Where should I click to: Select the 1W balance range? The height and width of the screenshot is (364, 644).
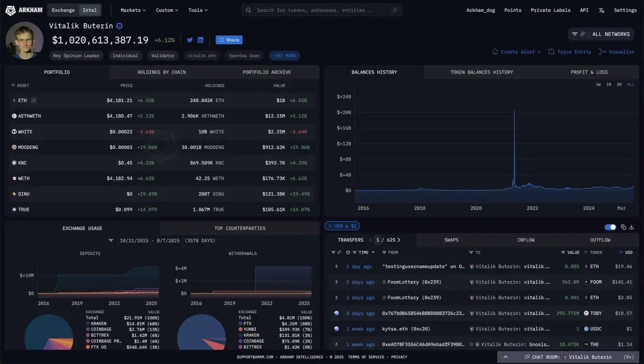click(x=598, y=84)
